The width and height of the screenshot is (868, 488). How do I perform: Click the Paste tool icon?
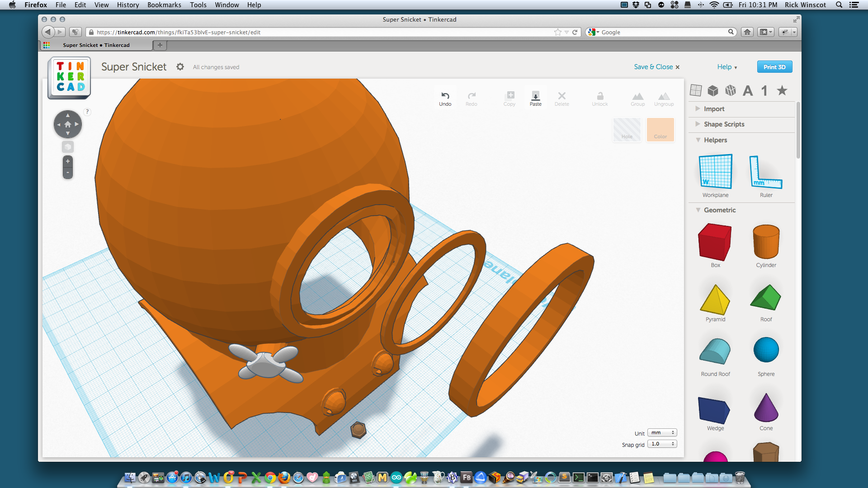tap(535, 95)
